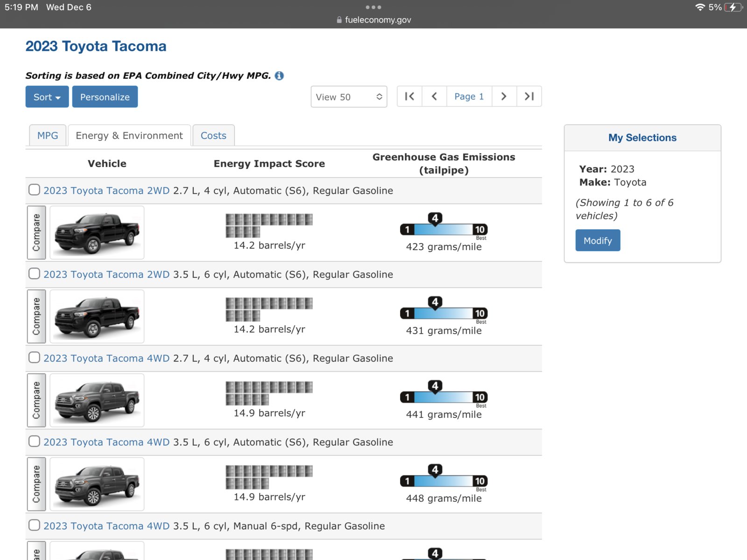Click the Page 1 indicator
The height and width of the screenshot is (560, 747).
(x=469, y=97)
